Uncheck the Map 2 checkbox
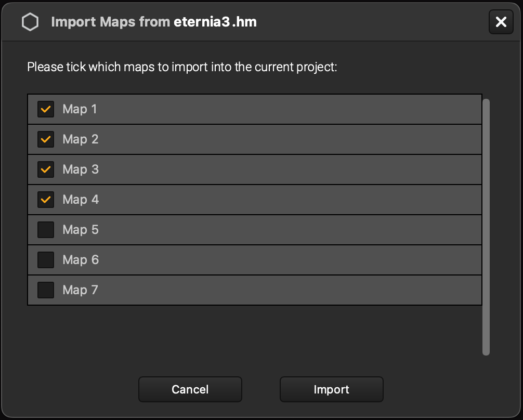523x420 pixels. tap(45, 139)
